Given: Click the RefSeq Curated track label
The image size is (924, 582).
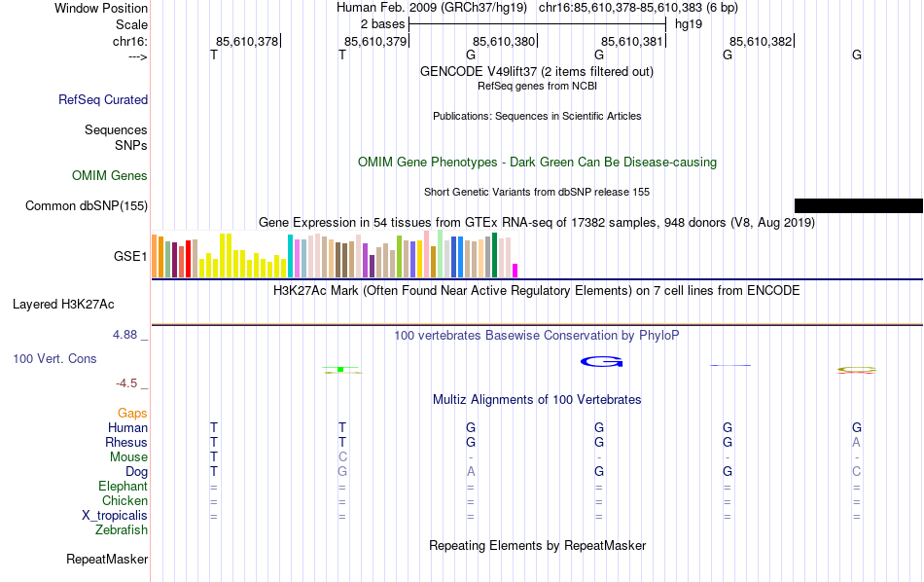Looking at the screenshot, I should point(102,99).
